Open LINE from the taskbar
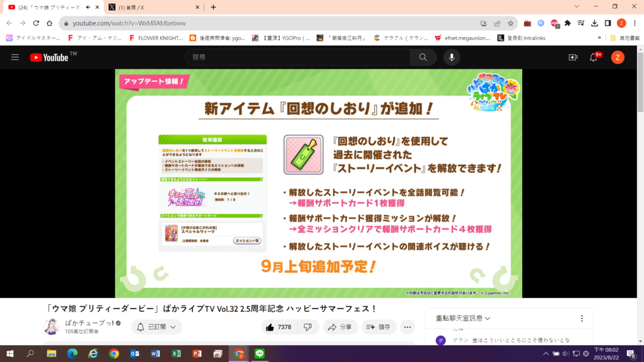644x362 pixels. click(260, 354)
